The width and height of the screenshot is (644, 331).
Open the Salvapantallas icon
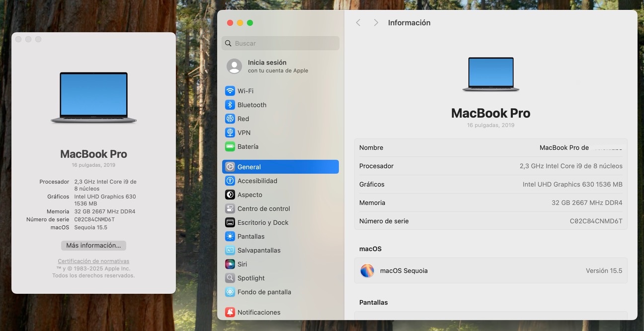230,250
